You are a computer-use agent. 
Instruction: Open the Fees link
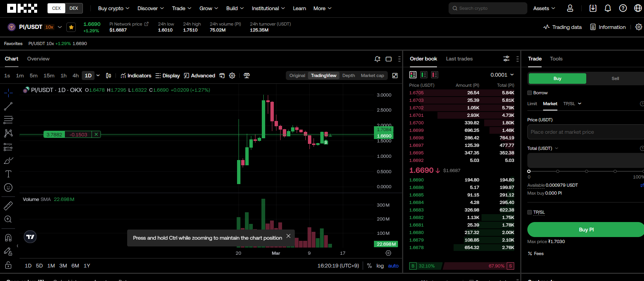point(536,254)
